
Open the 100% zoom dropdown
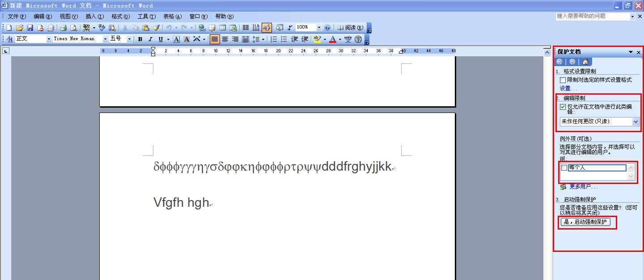click(319, 28)
